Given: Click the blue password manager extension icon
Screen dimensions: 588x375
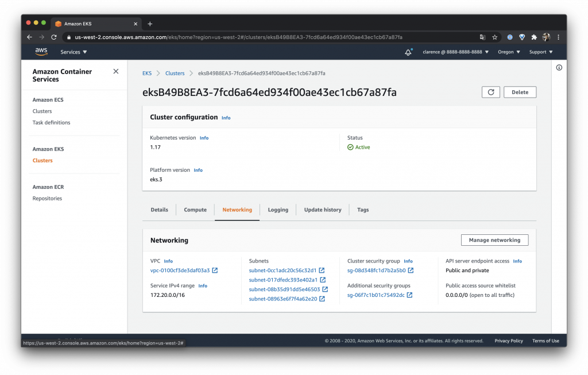Looking at the screenshot, I should point(510,37).
